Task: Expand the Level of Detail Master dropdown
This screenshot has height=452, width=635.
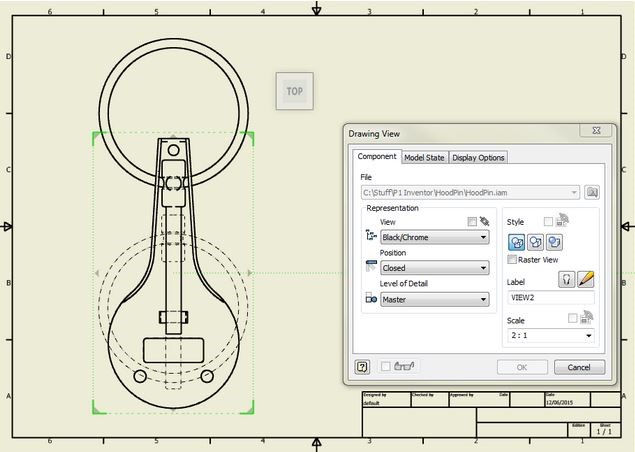Action: click(x=435, y=300)
